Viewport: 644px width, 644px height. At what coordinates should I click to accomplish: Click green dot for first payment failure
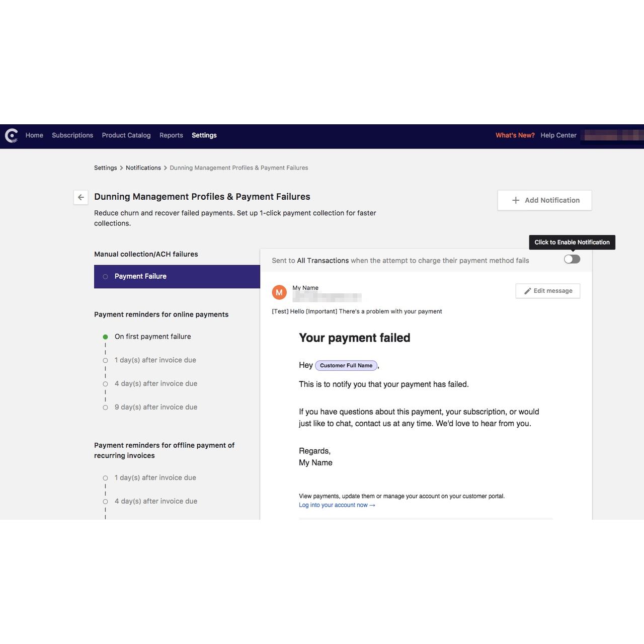(x=105, y=337)
